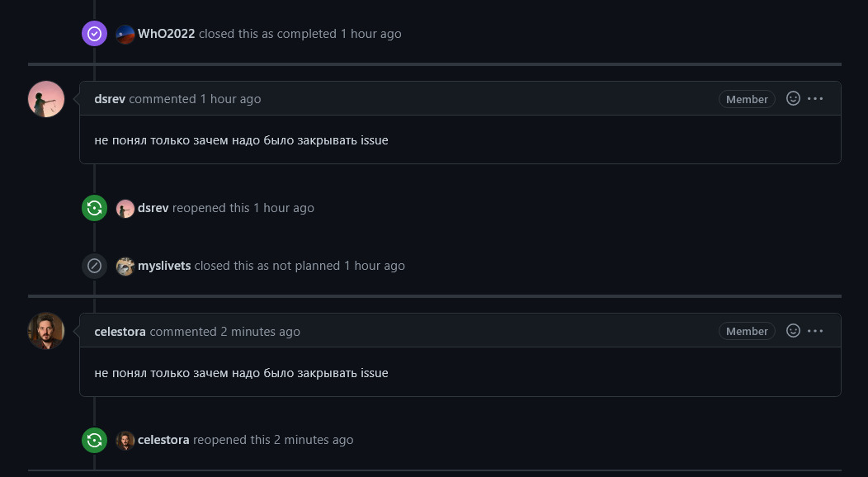The image size is (868, 477).
Task: Click Member badge on celestora's comment
Action: pyautogui.click(x=747, y=331)
